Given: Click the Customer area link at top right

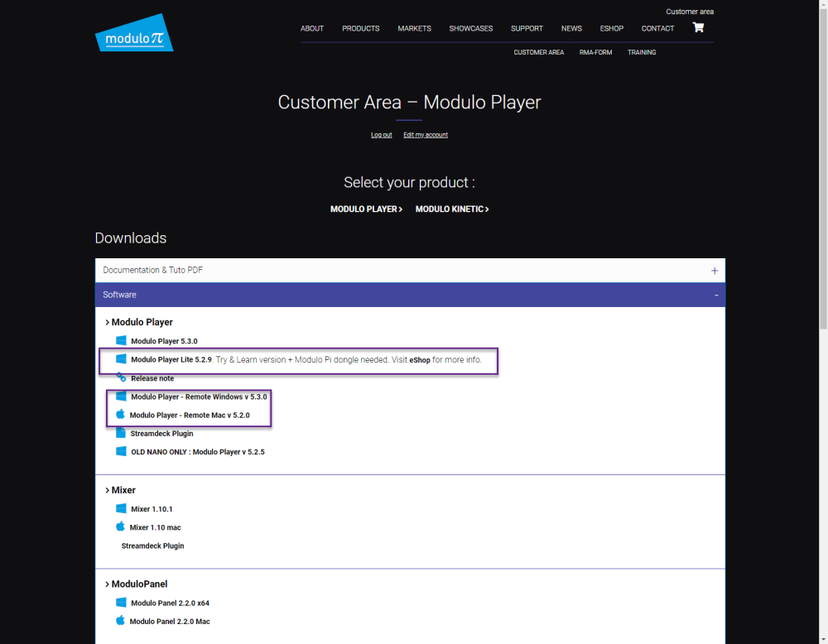Looking at the screenshot, I should (x=690, y=12).
